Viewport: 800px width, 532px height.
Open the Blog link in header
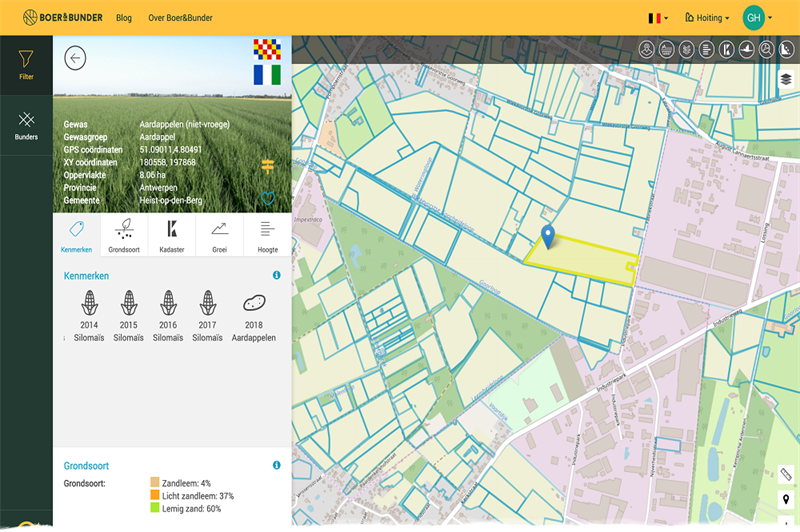pyautogui.click(x=124, y=18)
